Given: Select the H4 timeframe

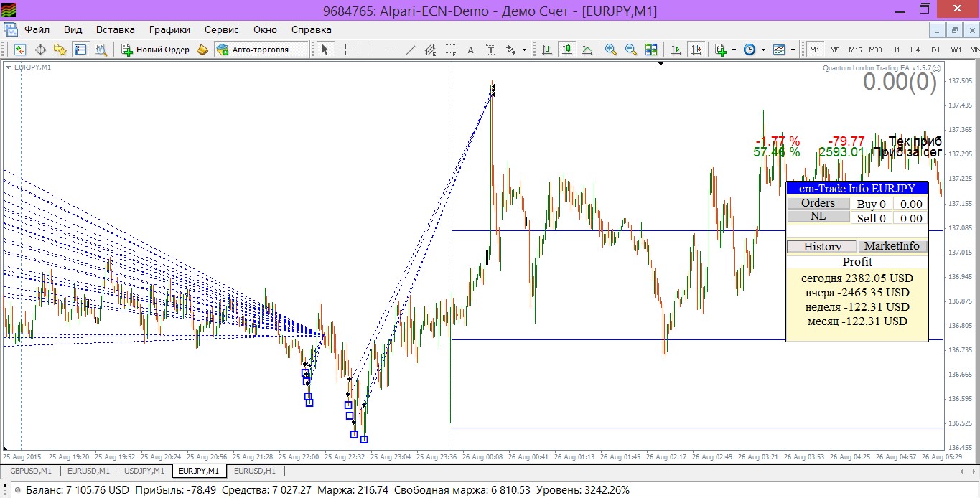Looking at the screenshot, I should [915, 50].
